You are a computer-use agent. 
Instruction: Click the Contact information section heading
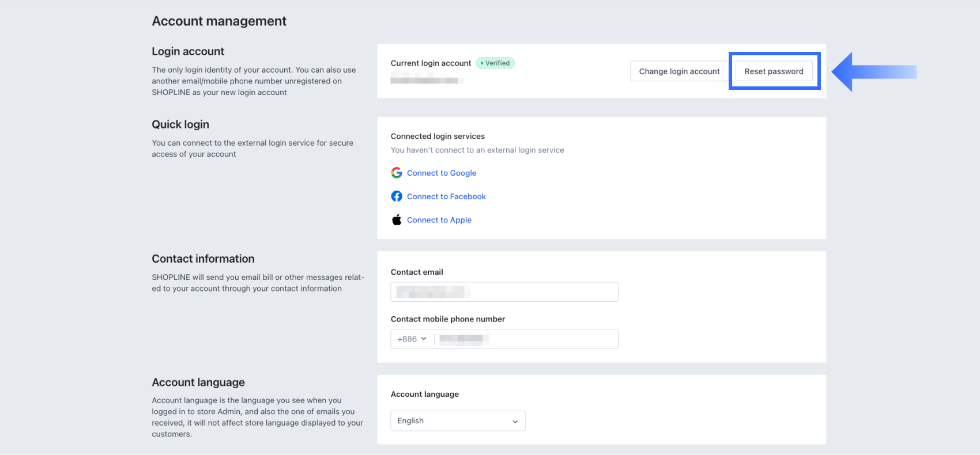tap(203, 259)
